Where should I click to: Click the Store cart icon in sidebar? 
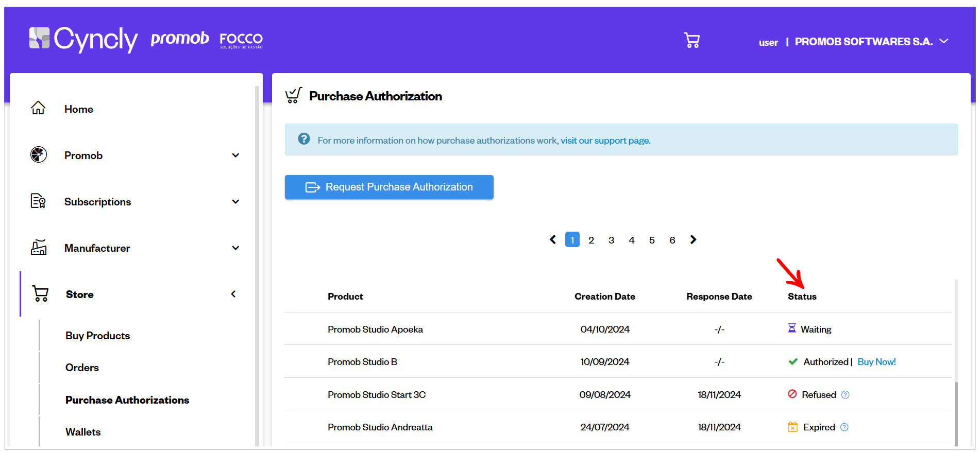40,293
